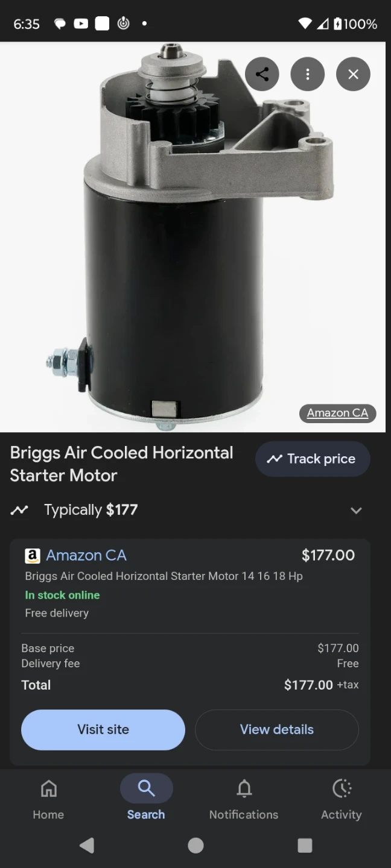Tap the Amazon logo icon in offer card
Image resolution: width=391 pixels, height=868 pixels.
point(33,555)
